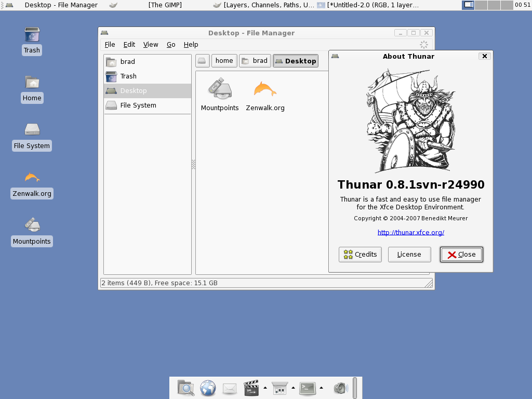Navigate to home in path bar

pyautogui.click(x=224, y=61)
